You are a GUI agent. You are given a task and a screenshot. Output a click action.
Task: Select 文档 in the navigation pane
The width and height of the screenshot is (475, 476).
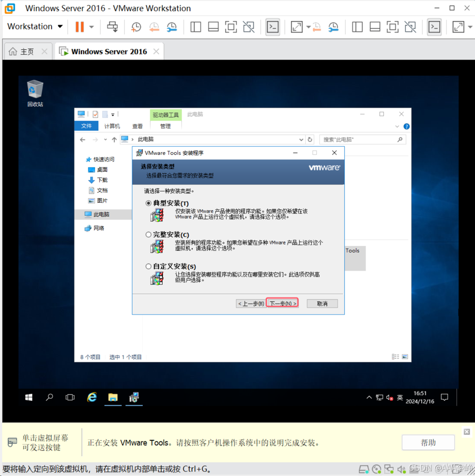click(x=98, y=190)
